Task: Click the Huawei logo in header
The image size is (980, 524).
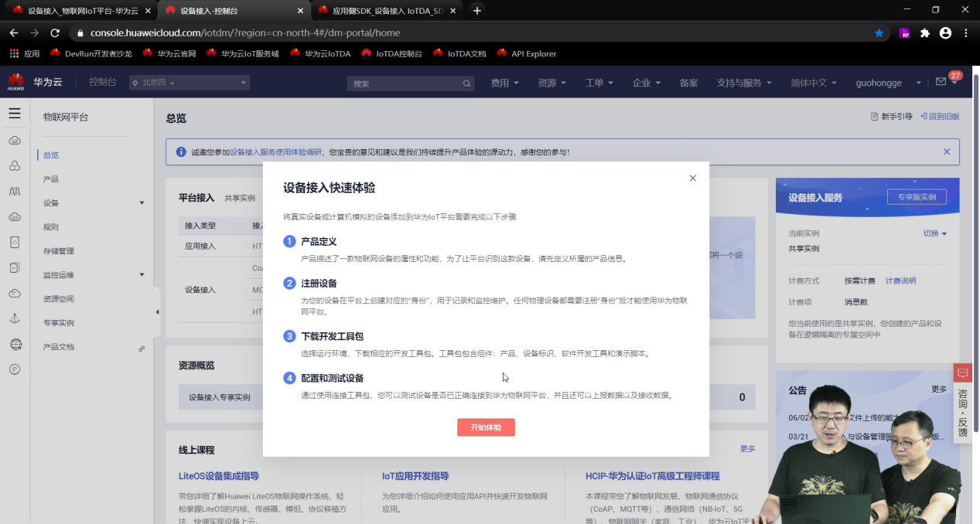Action: point(16,82)
